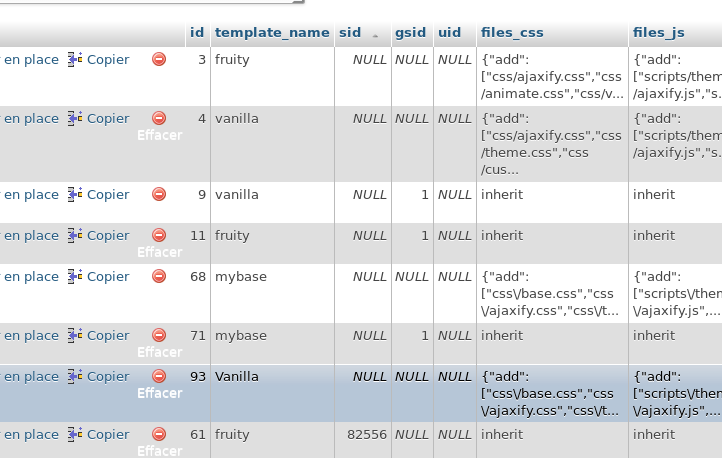Click the Copier icon in row id 3
This screenshot has height=458, width=722.
(x=75, y=60)
